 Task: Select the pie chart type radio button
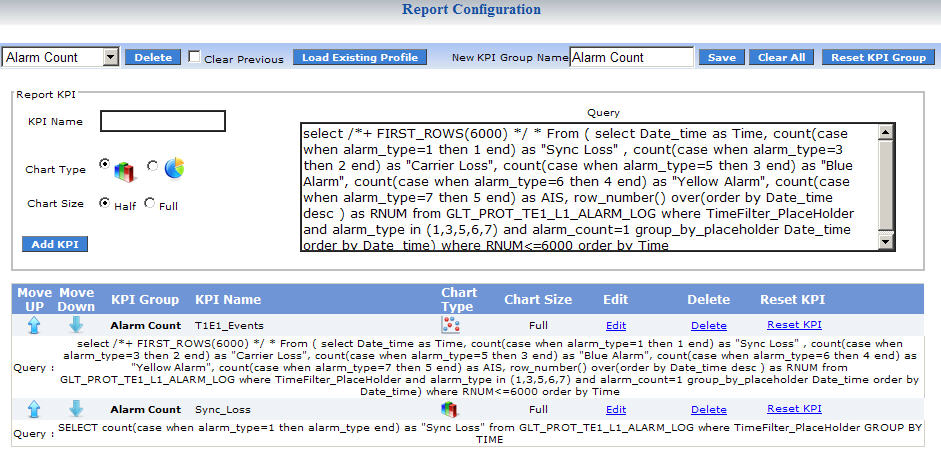pyautogui.click(x=152, y=165)
